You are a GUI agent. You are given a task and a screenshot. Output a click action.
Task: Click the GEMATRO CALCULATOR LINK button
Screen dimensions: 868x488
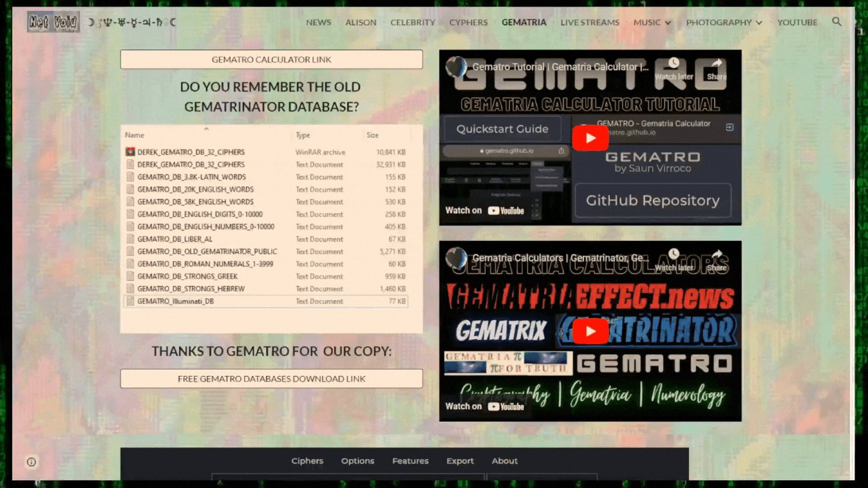click(x=271, y=60)
